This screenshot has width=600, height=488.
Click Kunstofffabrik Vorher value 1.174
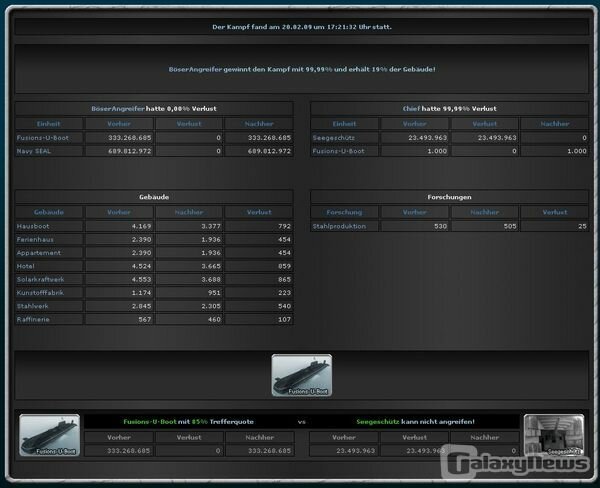pyautogui.click(x=141, y=293)
